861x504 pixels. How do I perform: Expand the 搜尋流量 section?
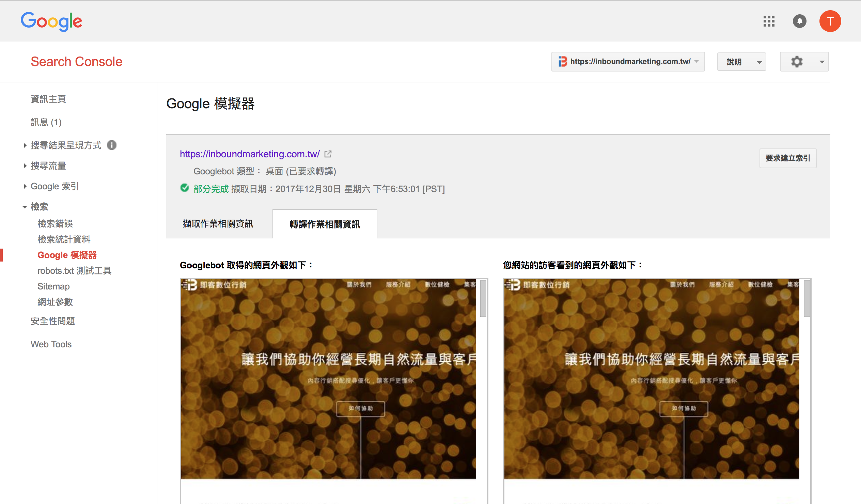(48, 166)
